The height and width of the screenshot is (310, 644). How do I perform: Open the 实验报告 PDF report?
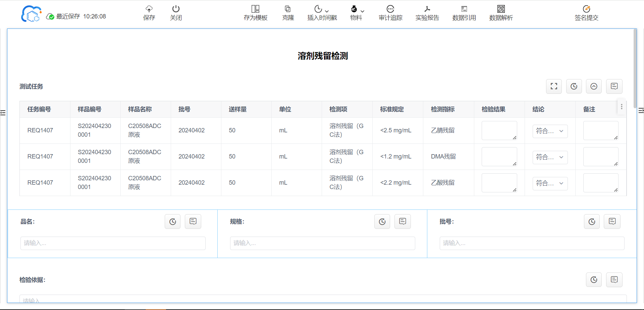(427, 13)
